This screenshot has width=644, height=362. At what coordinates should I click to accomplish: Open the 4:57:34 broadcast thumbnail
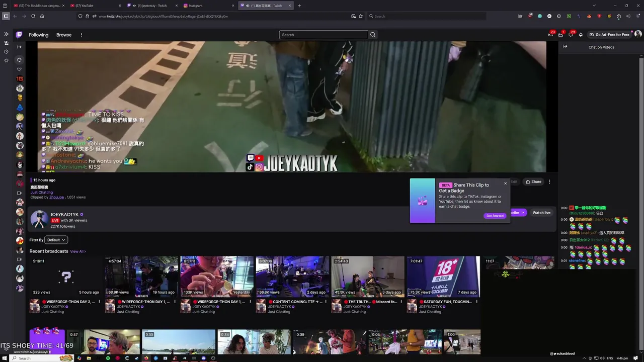coord(141,277)
